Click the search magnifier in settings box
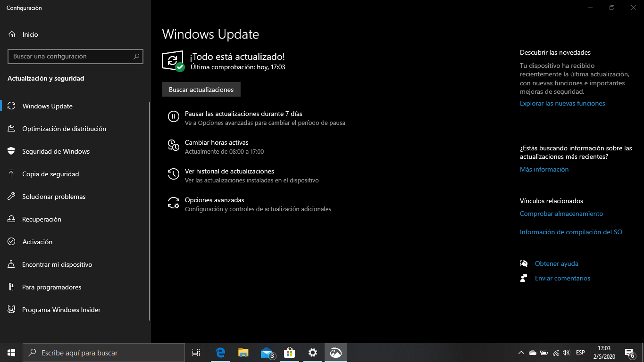Viewport: 644px width, 362px height. coord(136,57)
